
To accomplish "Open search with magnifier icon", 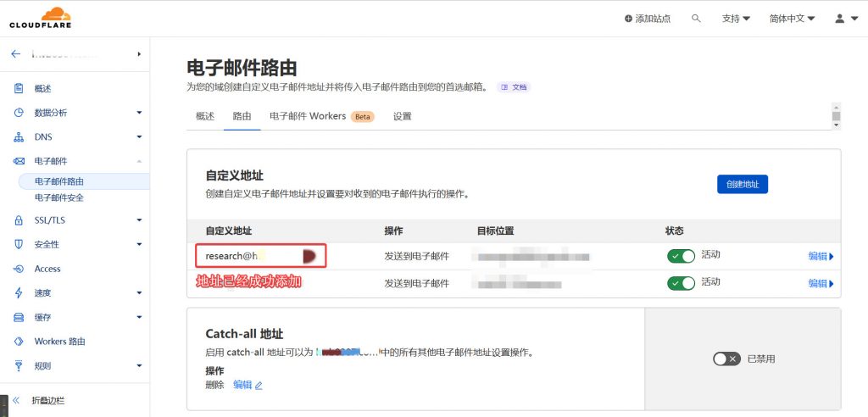I will tap(697, 19).
